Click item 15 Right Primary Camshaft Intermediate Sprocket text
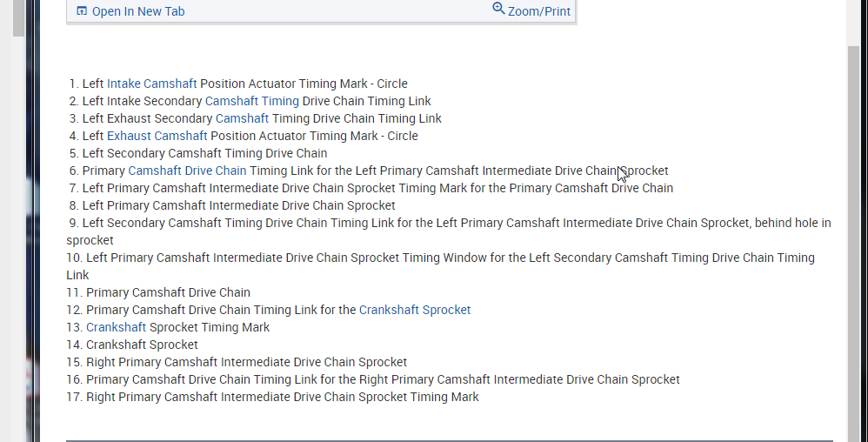 click(x=246, y=362)
